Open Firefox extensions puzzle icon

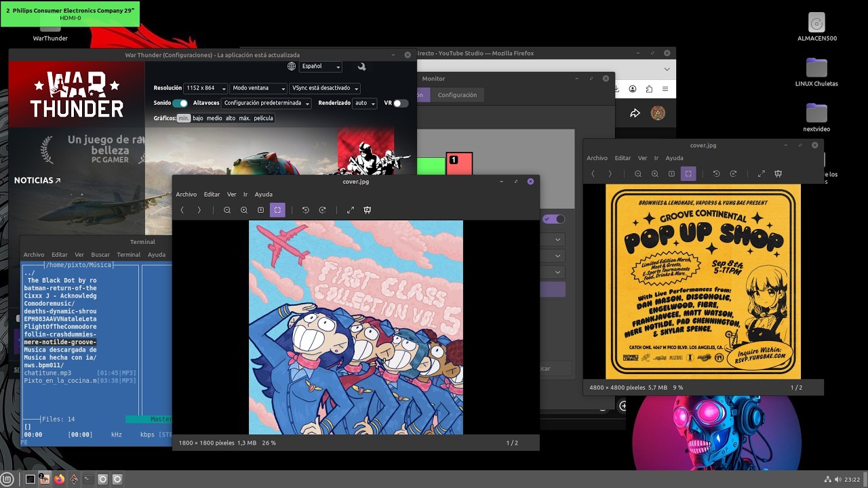649,89
